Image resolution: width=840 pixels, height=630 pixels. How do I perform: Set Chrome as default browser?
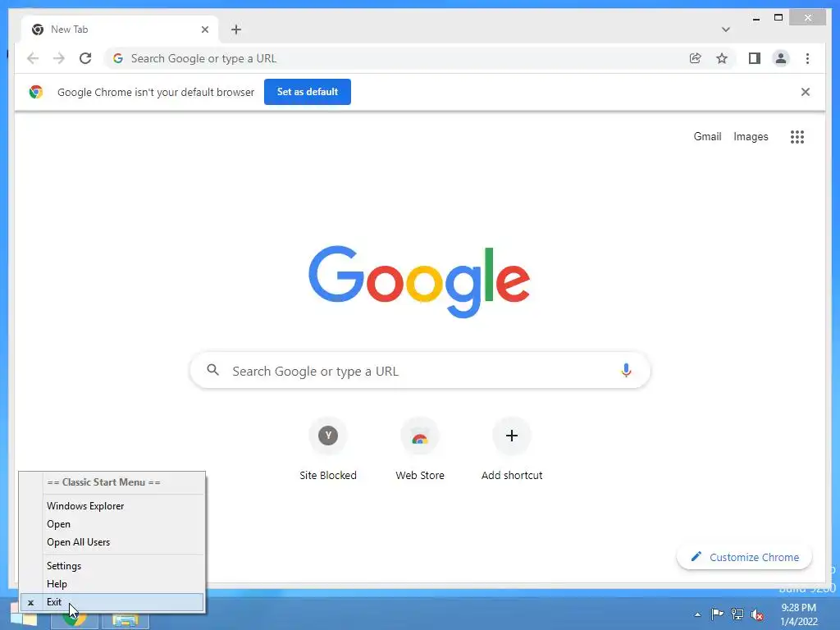pos(308,92)
